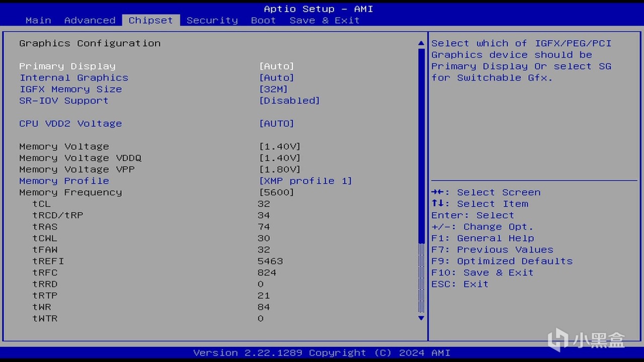Switch to Save & Exit tab
Screen dimensions: 644x362
click(x=325, y=20)
